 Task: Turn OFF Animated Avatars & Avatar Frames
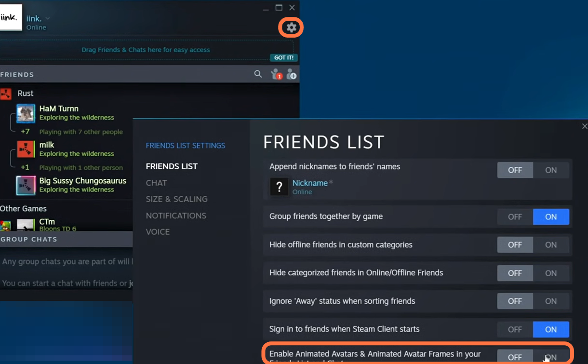point(515,357)
